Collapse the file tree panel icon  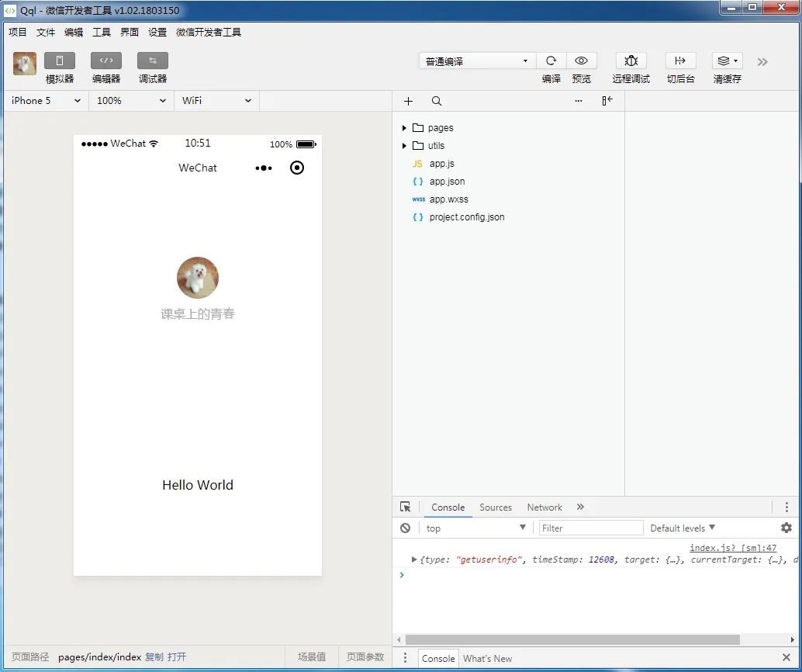[x=607, y=101]
